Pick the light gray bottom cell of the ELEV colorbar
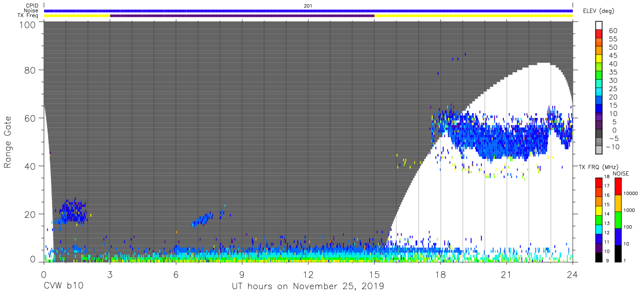644x297 pixels. coord(600,150)
